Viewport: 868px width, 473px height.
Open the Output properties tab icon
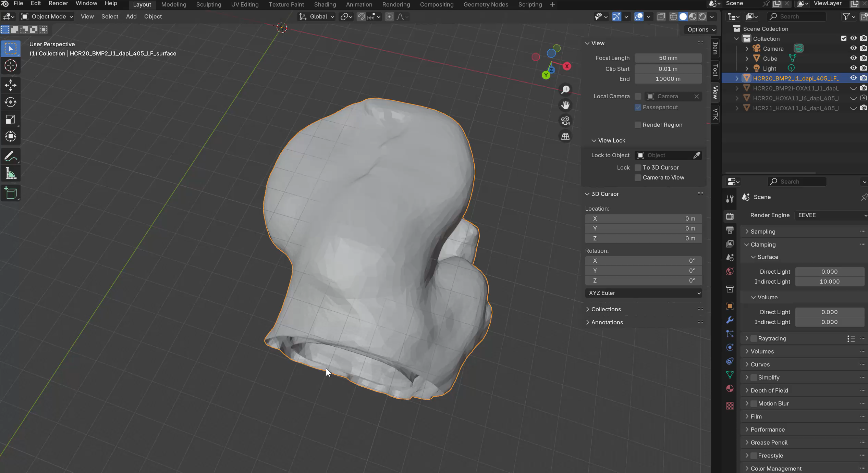pos(730,230)
